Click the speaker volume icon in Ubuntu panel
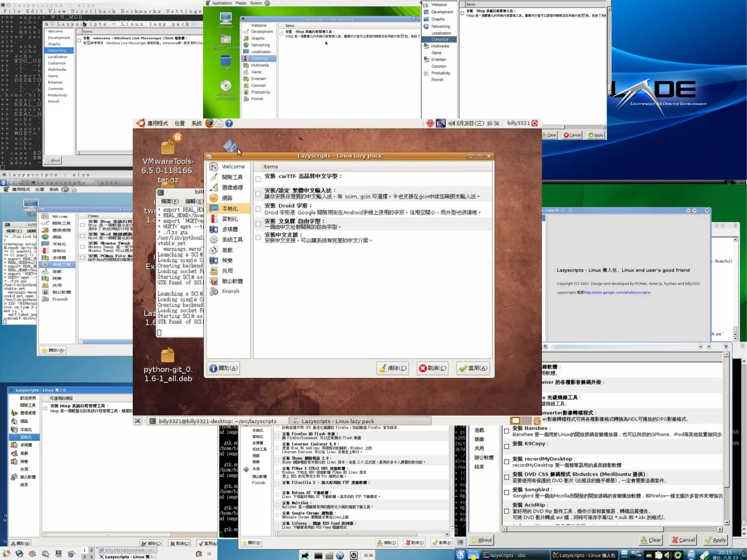Image resolution: width=747 pixels, height=560 pixels. tap(452, 123)
